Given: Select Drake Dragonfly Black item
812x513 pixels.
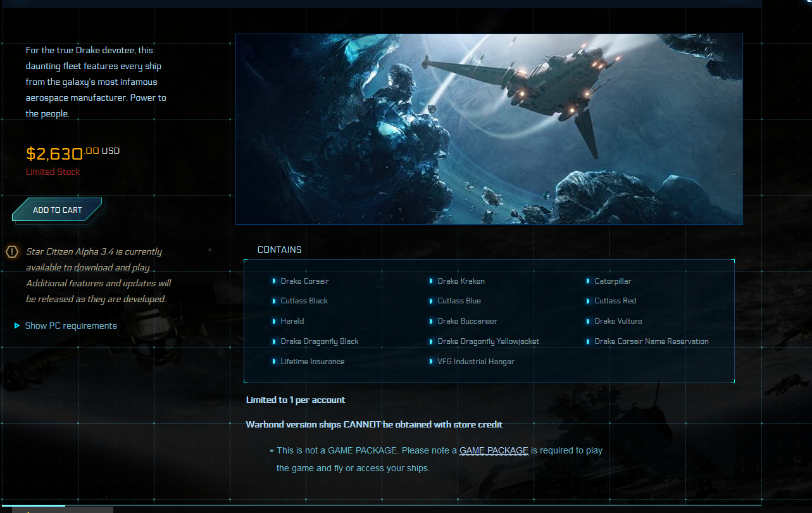Looking at the screenshot, I should [x=320, y=341].
